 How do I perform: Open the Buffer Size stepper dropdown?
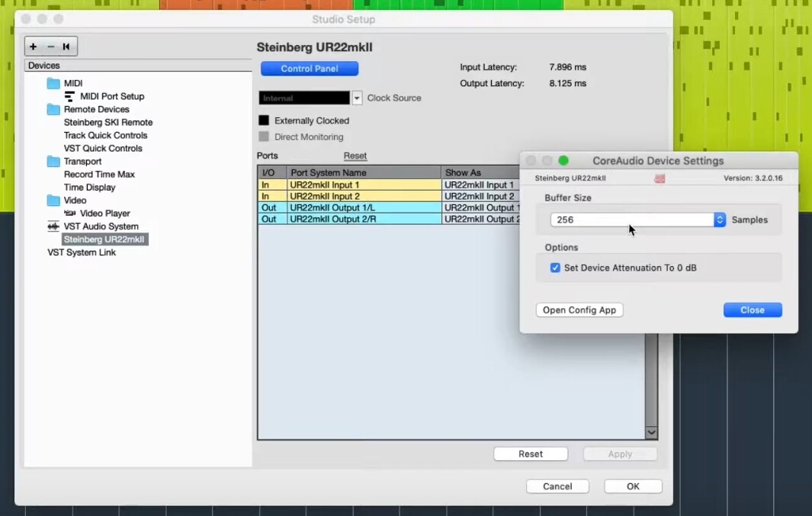click(719, 220)
